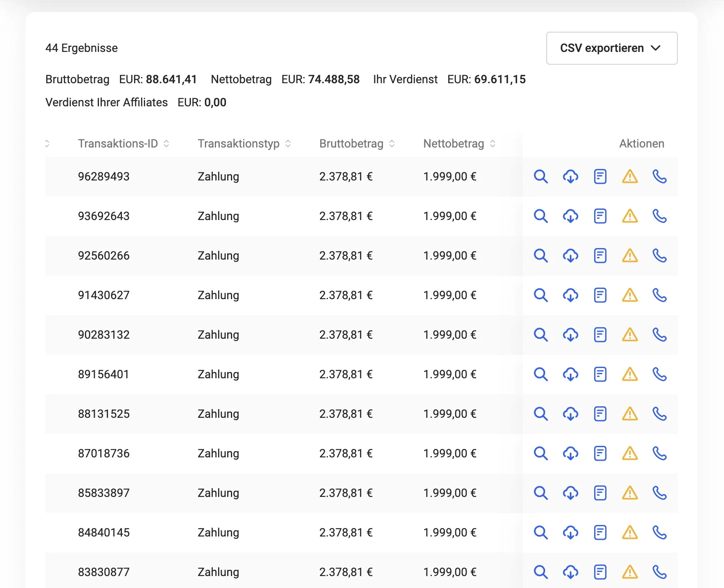Open magnifier for transaction 83830877
Screen dimensions: 724x588
click(x=541, y=572)
